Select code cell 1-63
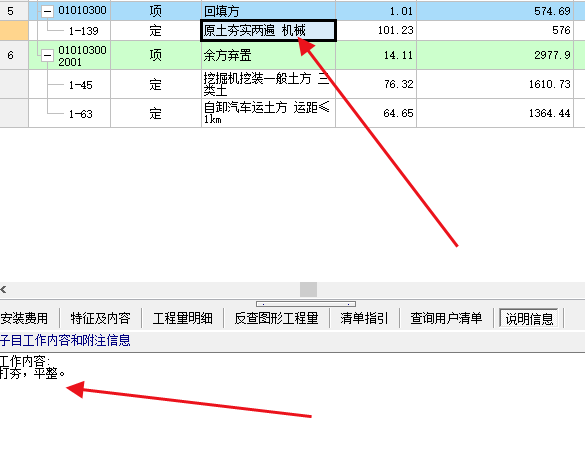 80,113
